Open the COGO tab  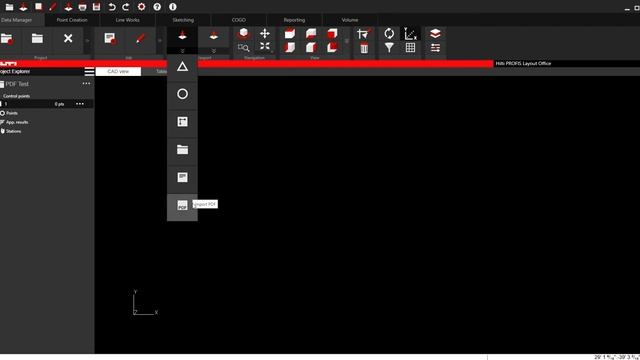click(x=239, y=20)
